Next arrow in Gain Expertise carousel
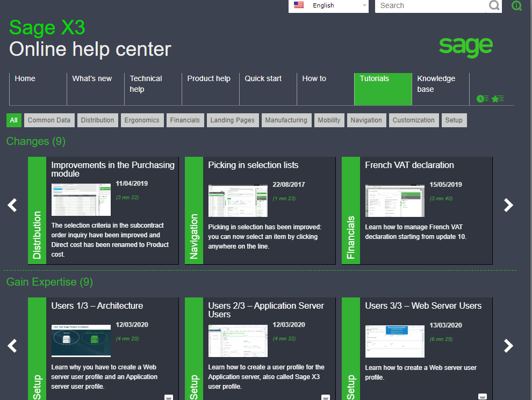The image size is (532, 400). point(508,346)
